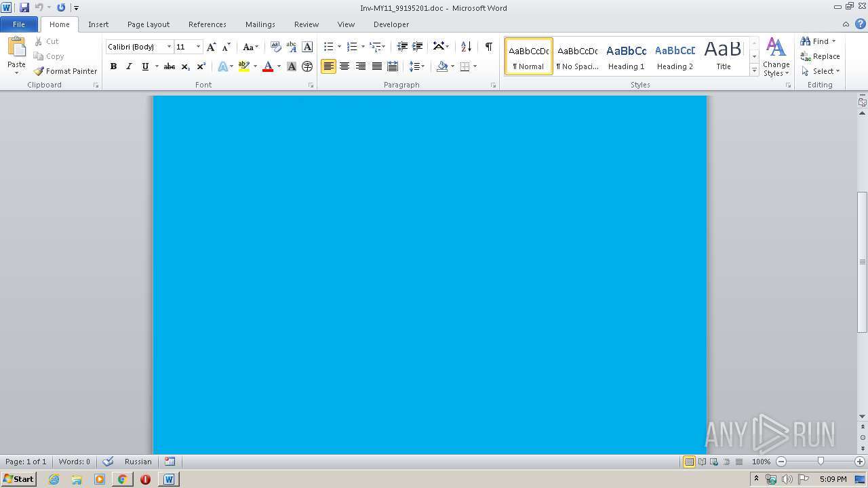
Task: Click Grow Font icon
Action: click(x=212, y=47)
